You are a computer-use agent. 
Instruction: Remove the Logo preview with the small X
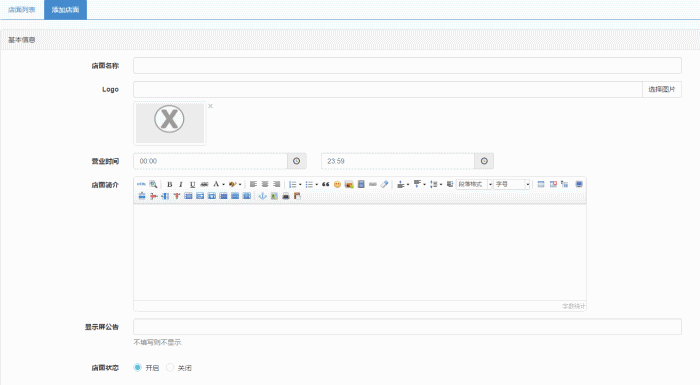[210, 106]
